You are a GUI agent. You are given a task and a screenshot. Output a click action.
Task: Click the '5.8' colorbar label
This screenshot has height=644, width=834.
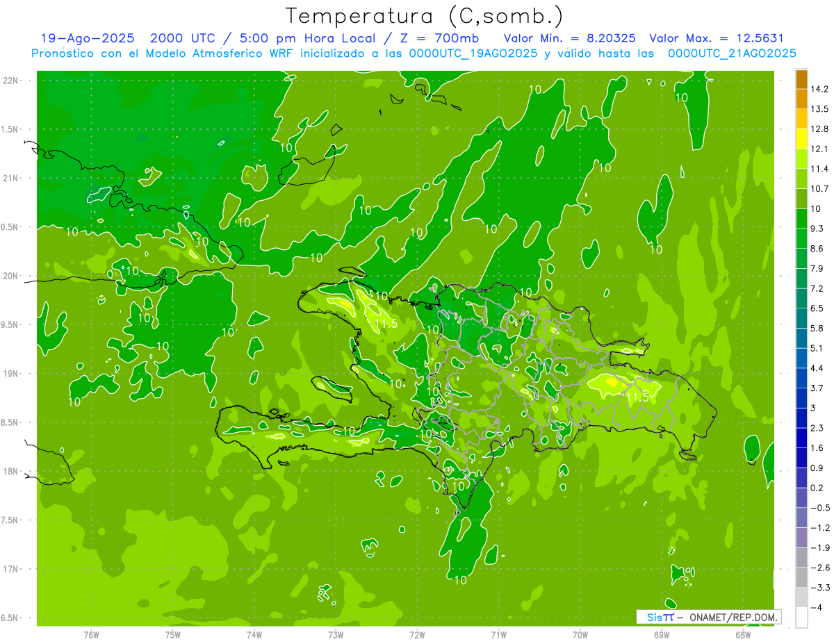(817, 328)
